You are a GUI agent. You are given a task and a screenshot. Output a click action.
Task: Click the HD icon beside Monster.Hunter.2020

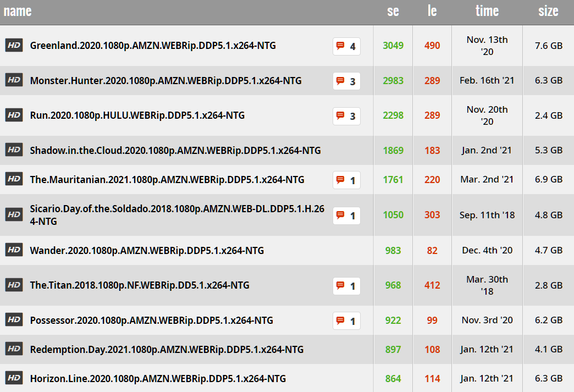pyautogui.click(x=14, y=80)
